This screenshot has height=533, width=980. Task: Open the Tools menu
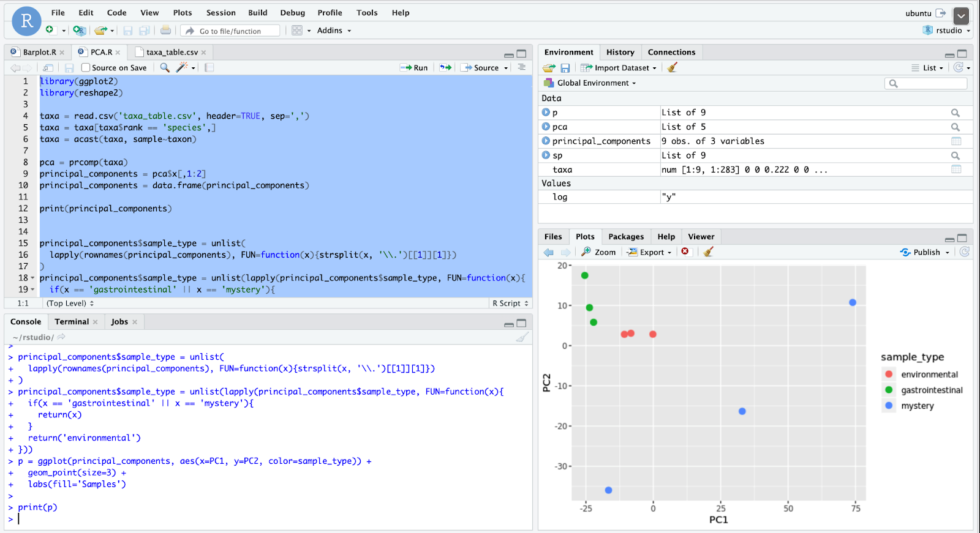(367, 12)
